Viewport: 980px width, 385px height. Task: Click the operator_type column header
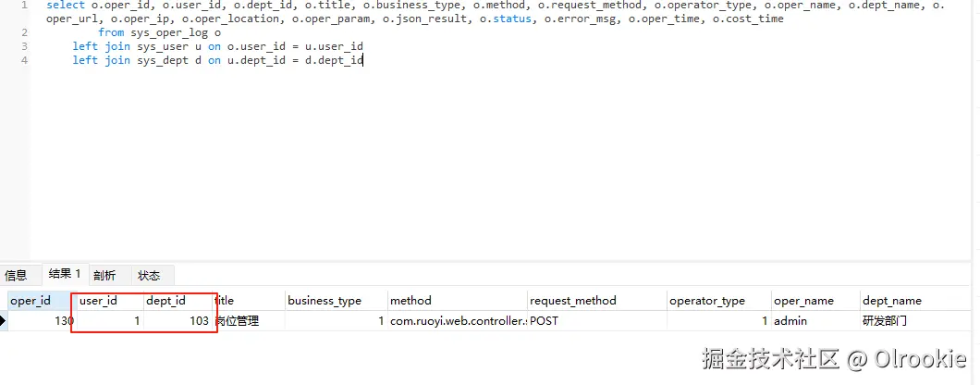pyautogui.click(x=718, y=301)
